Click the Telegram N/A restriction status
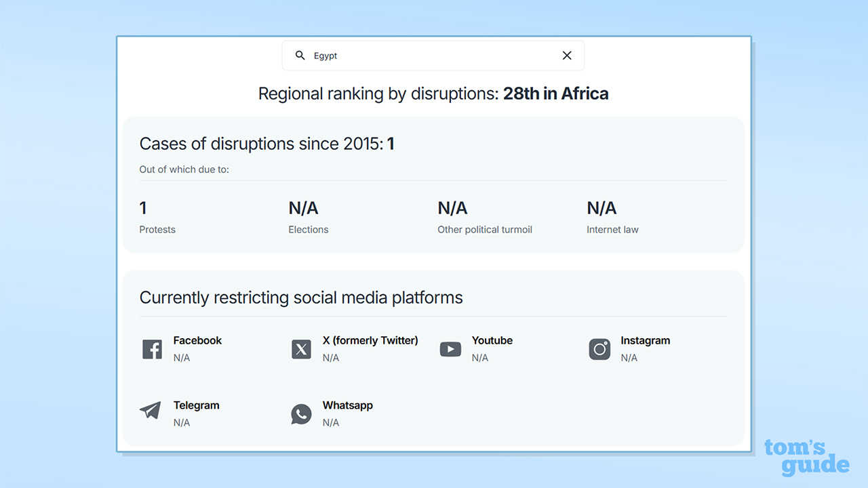868x488 pixels. [182, 422]
